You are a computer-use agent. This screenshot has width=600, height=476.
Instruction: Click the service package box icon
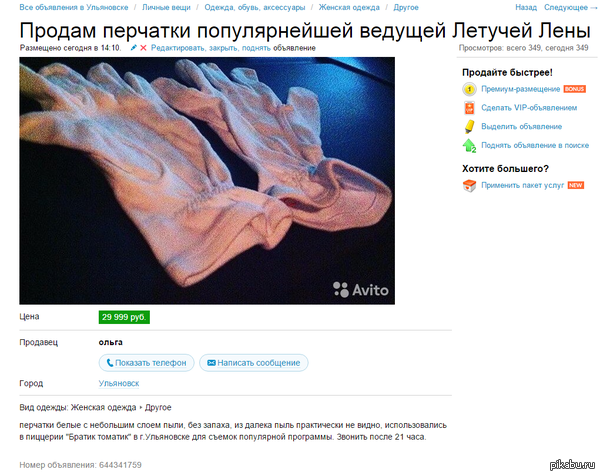pyautogui.click(x=469, y=186)
